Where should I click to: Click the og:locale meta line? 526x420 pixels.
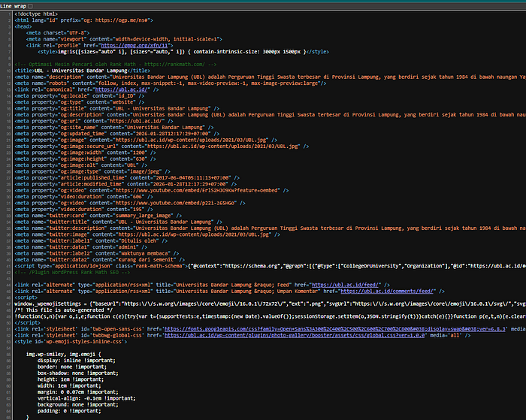coord(79,96)
